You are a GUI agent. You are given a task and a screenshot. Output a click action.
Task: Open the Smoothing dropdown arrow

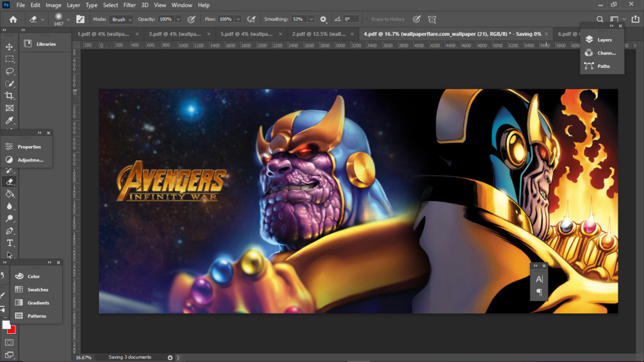(311, 19)
